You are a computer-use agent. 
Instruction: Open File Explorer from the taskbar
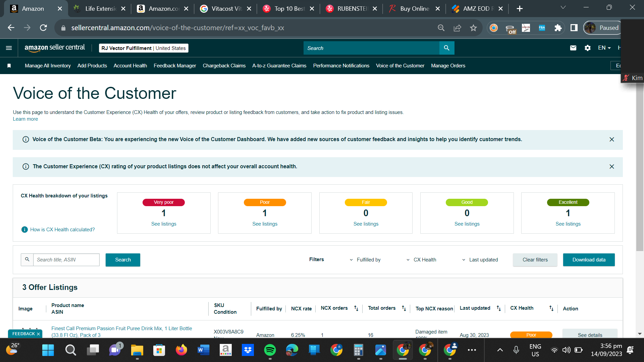[137, 350]
